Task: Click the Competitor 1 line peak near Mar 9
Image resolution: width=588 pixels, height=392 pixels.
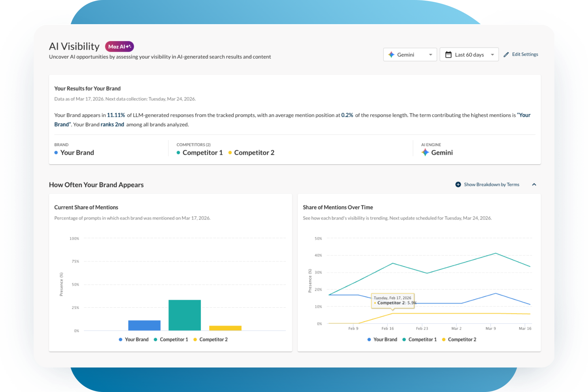Action: pyautogui.click(x=496, y=253)
